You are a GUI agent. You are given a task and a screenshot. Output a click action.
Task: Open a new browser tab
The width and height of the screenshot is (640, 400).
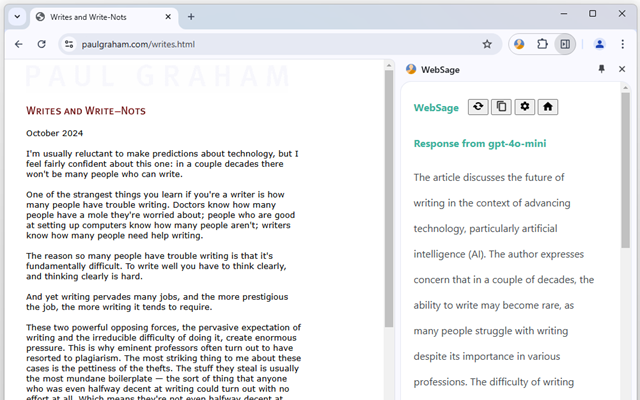point(191,17)
